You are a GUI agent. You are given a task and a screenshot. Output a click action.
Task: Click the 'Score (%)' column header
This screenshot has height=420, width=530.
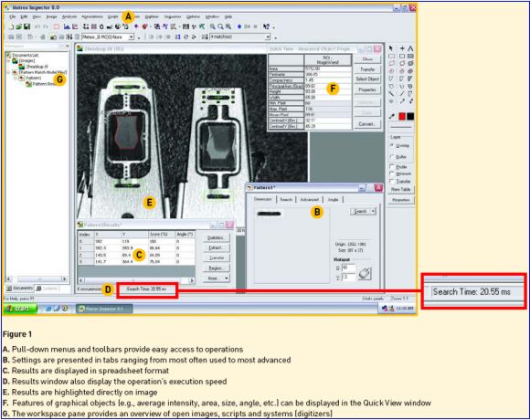coord(161,235)
